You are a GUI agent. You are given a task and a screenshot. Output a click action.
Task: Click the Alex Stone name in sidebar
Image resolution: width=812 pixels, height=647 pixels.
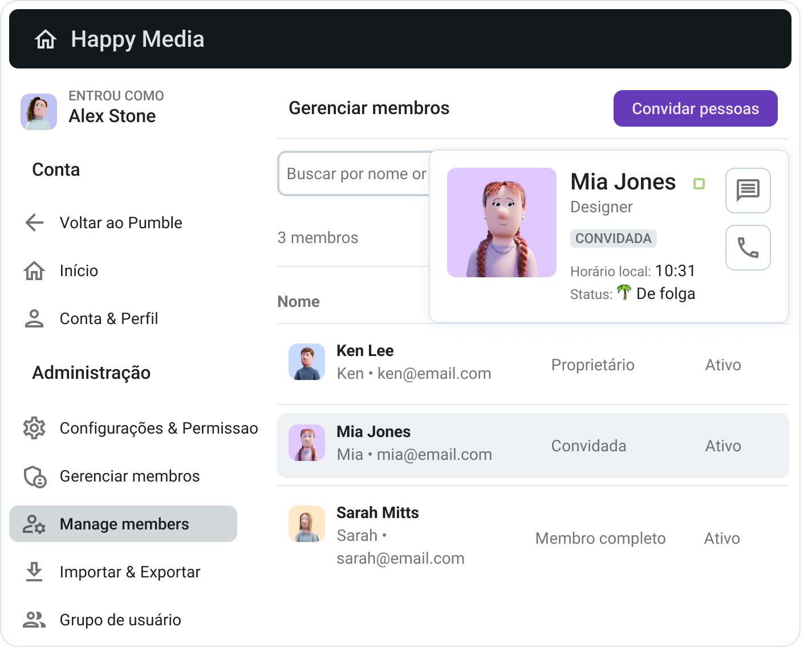(x=112, y=116)
